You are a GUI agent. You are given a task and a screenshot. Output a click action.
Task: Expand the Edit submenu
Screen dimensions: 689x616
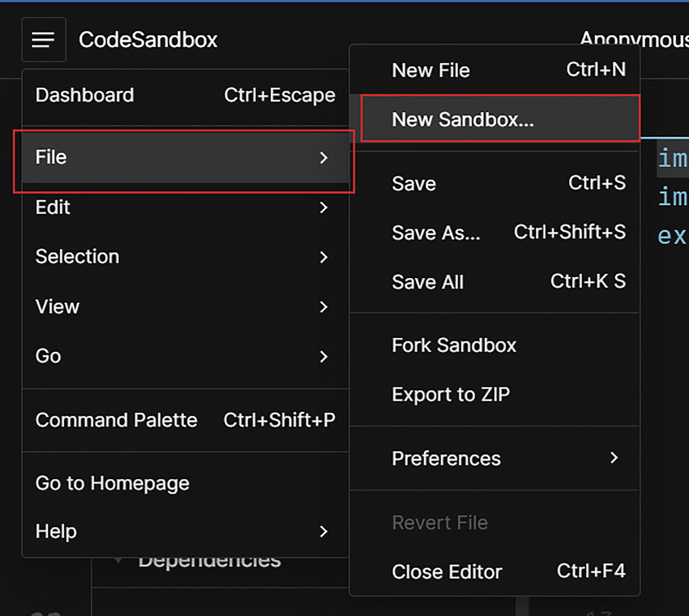(x=53, y=207)
